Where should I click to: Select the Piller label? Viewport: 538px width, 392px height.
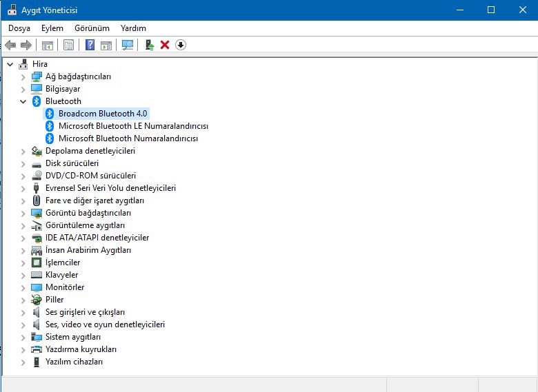click(x=54, y=300)
